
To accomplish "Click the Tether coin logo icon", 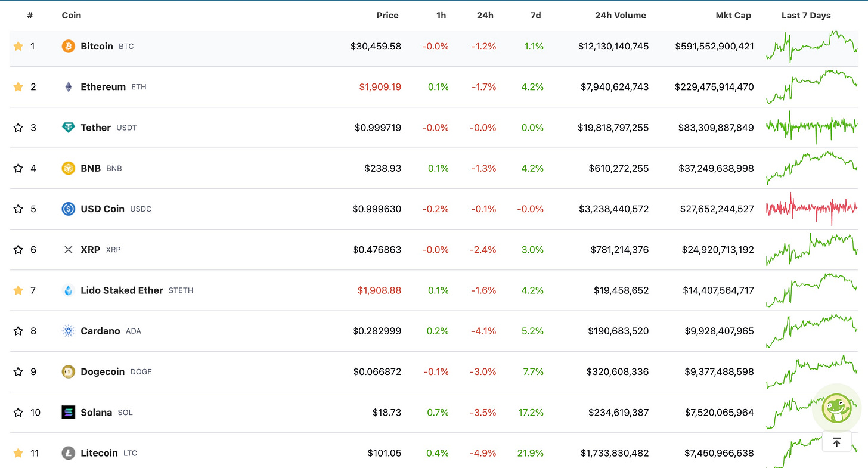I will point(69,128).
